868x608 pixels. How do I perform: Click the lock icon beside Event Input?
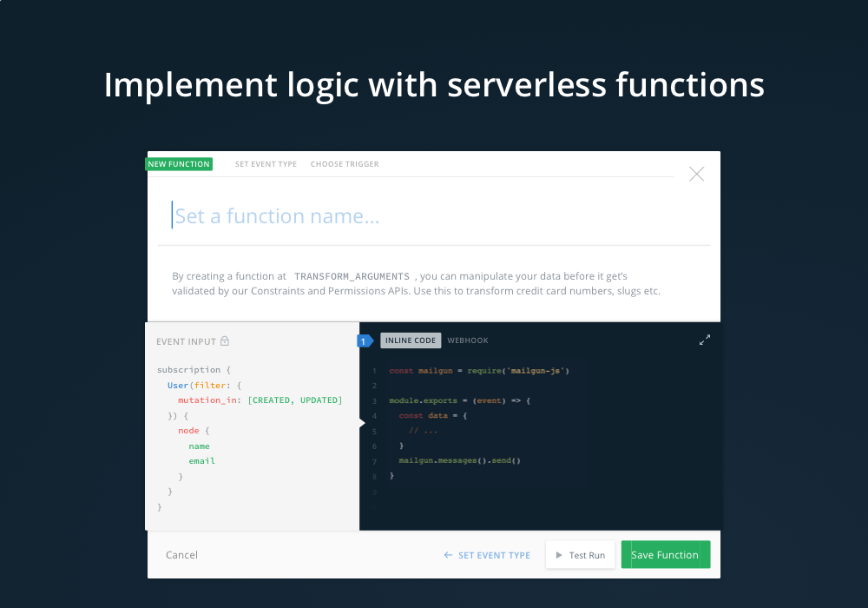(225, 341)
